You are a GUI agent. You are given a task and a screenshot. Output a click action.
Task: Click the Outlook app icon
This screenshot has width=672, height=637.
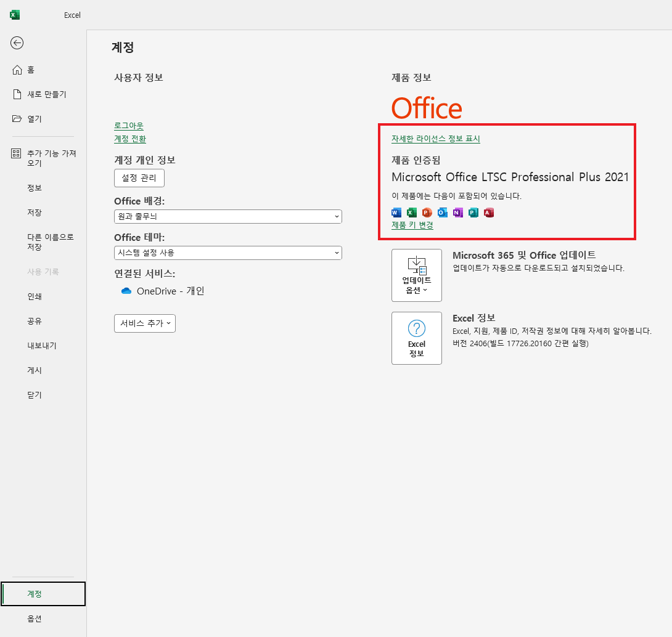[x=443, y=213]
